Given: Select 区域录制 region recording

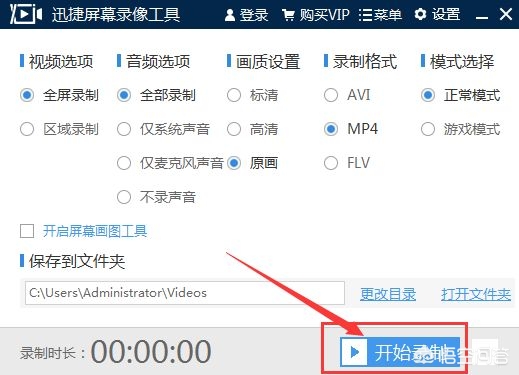Looking at the screenshot, I should coord(59,129).
